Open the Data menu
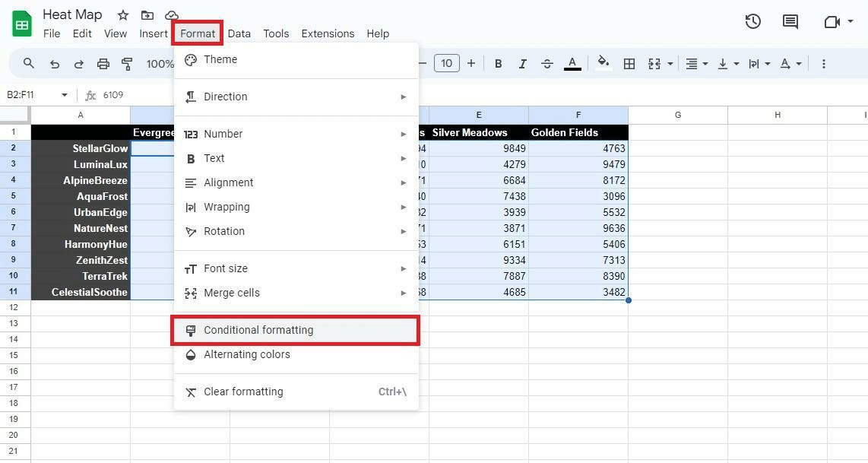This screenshot has height=463, width=868. point(239,33)
